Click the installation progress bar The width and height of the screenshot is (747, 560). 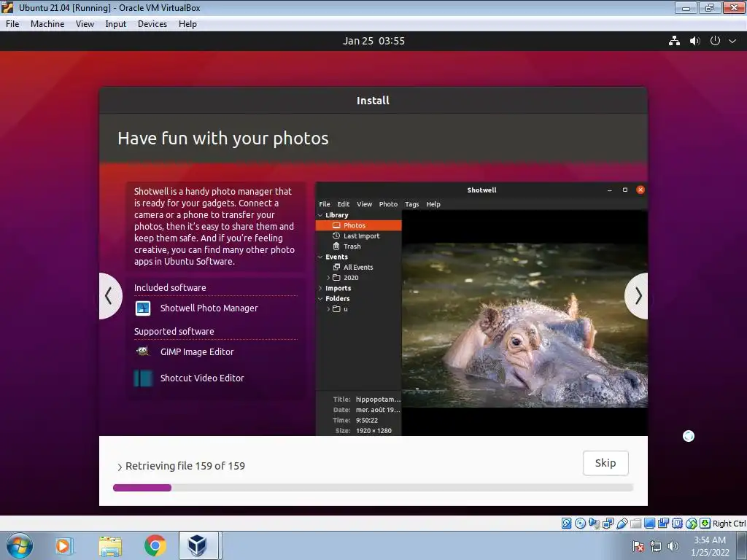[373, 488]
